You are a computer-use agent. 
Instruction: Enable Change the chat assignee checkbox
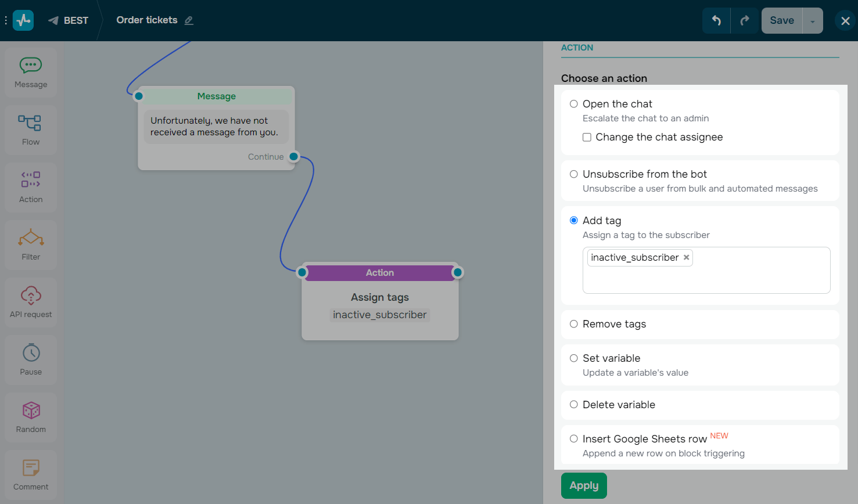pos(587,138)
